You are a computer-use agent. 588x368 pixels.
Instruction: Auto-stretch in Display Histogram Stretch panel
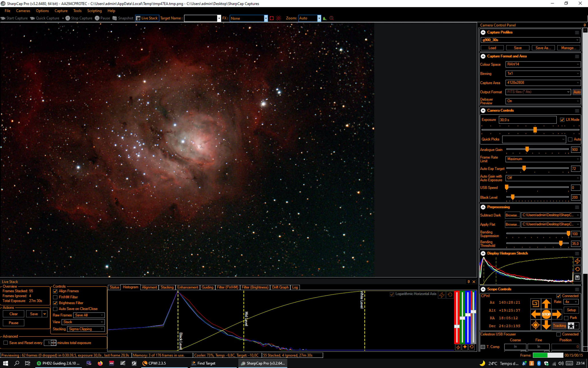(x=577, y=261)
